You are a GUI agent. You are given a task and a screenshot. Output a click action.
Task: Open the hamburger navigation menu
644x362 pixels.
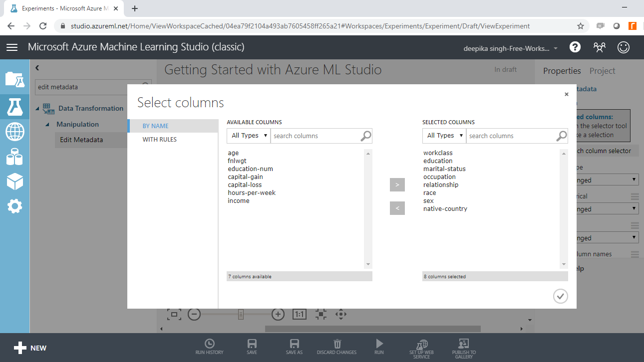[12, 47]
